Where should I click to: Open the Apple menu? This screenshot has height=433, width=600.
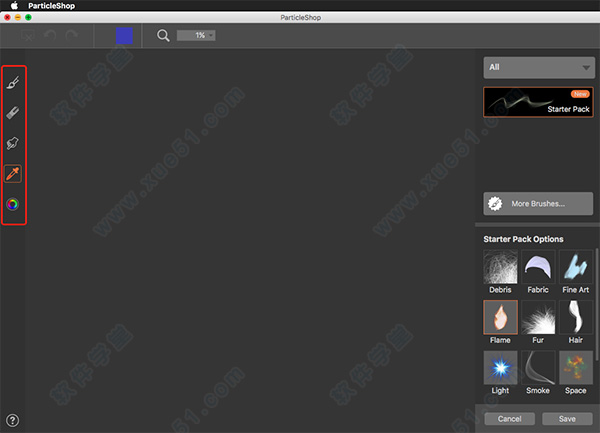point(14,5)
